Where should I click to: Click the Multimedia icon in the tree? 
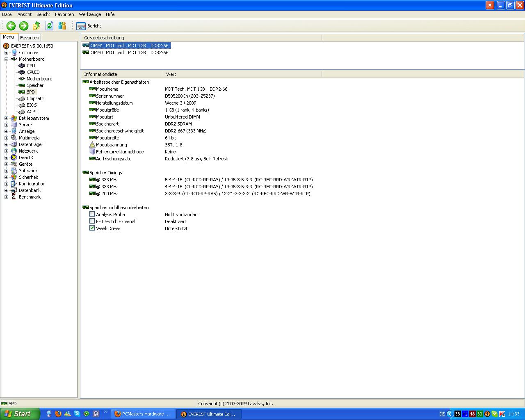coord(14,138)
